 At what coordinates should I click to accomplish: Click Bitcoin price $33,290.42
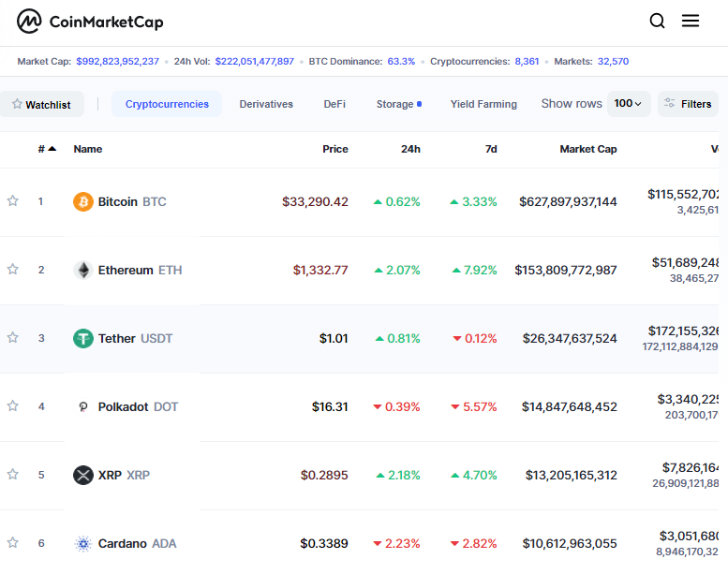coord(315,202)
